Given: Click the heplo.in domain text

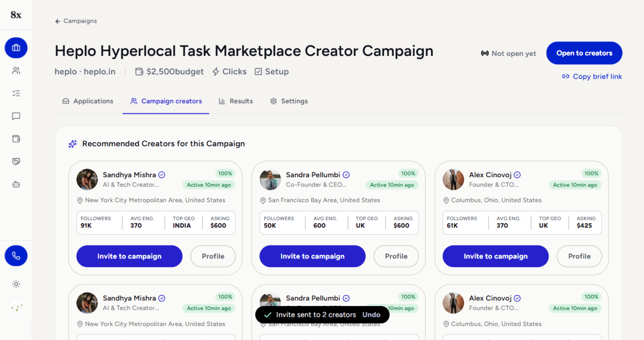Looking at the screenshot, I should tap(100, 72).
